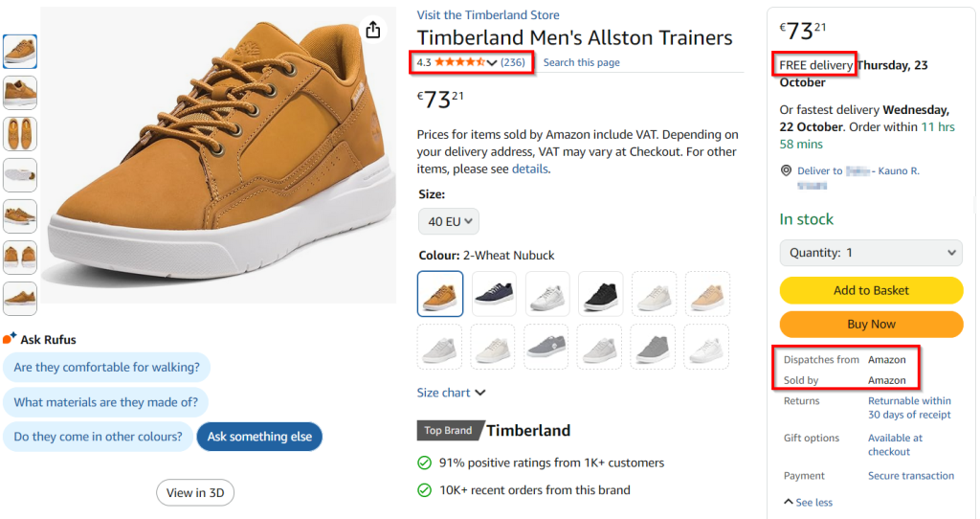Select the first product thumbnail image

(20, 52)
